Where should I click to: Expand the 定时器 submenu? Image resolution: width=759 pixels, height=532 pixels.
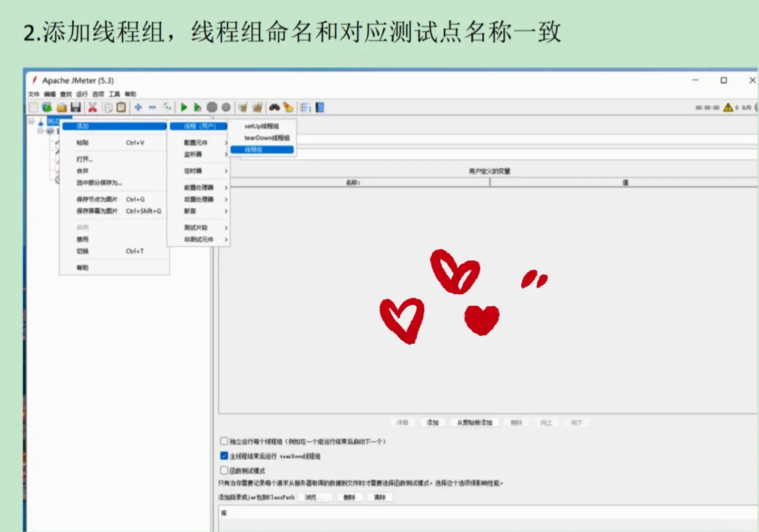199,171
